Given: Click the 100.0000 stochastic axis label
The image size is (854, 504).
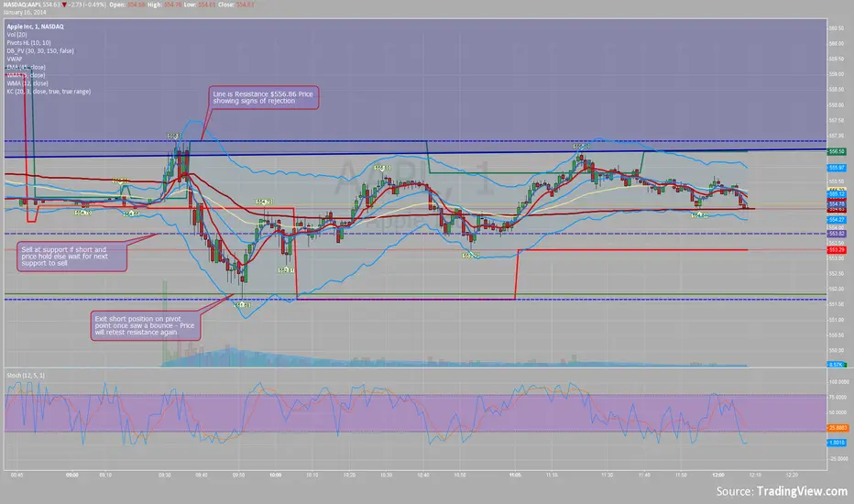Looking at the screenshot, I should (838, 382).
